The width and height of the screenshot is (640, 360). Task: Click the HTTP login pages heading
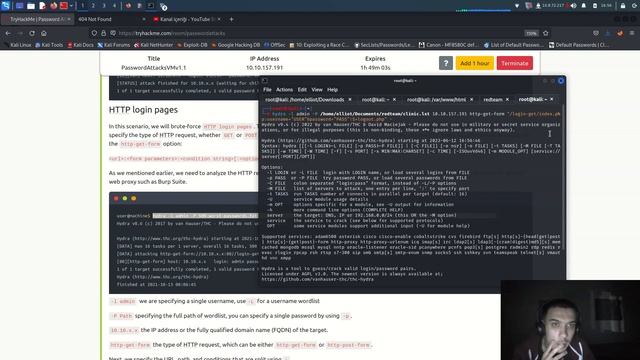[143, 110]
